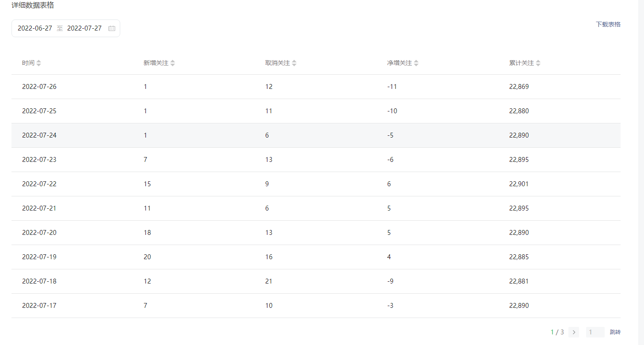Click the calendar icon in date range picker
This screenshot has height=345, width=644.
112,28
